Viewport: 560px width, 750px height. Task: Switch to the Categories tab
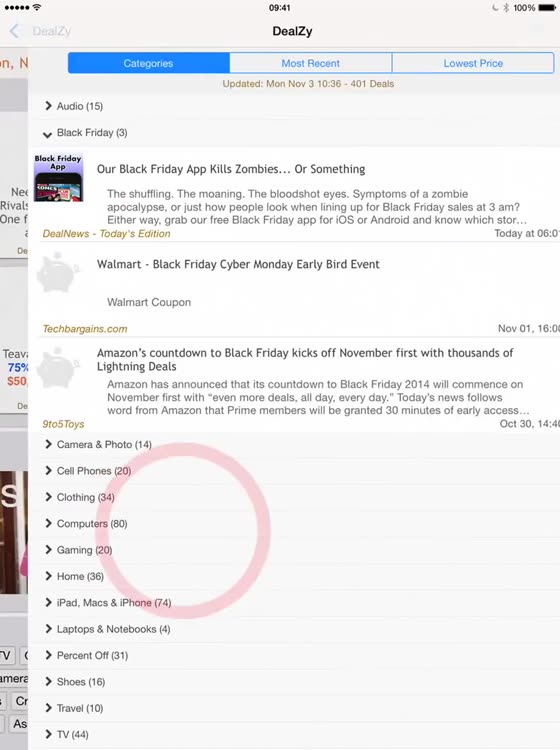point(149,63)
